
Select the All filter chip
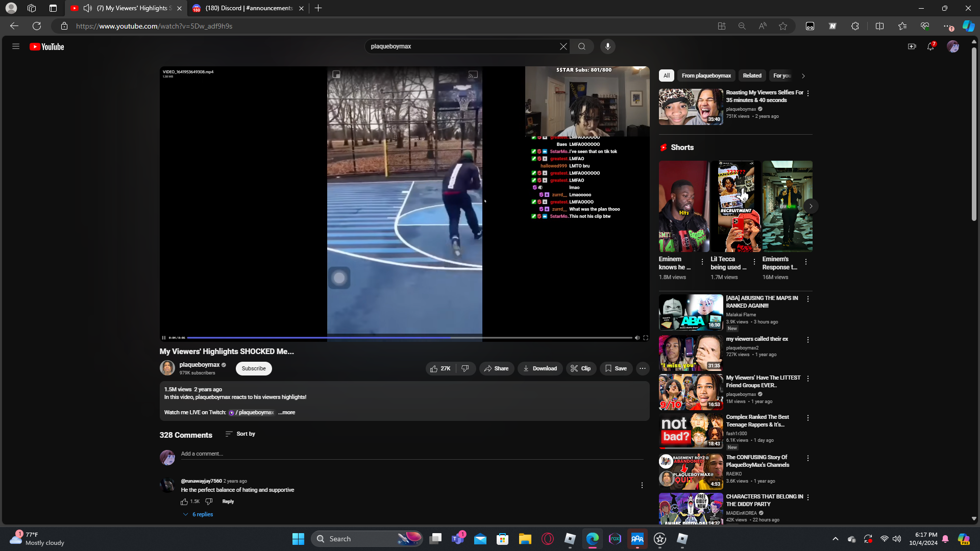[667, 76]
